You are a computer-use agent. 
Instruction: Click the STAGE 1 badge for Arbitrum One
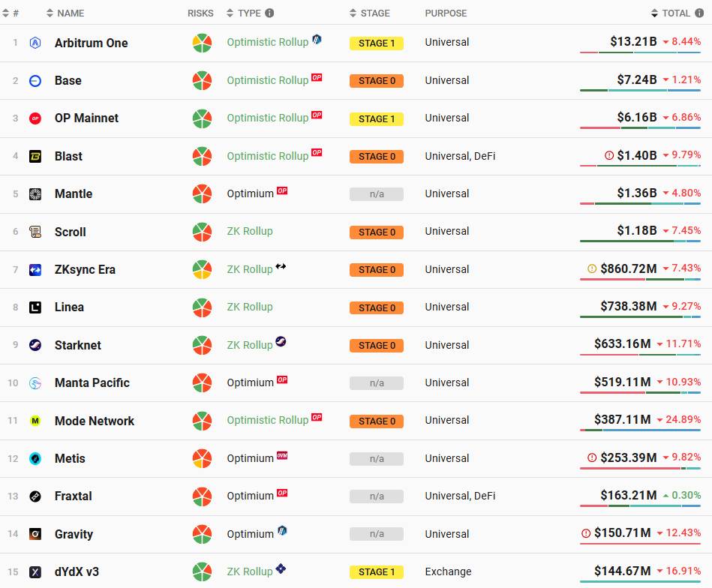point(377,43)
